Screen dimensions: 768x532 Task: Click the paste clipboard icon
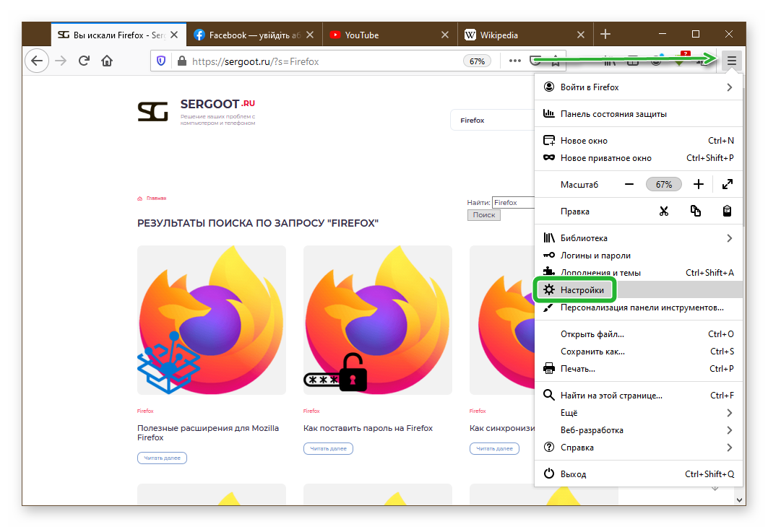tap(728, 212)
